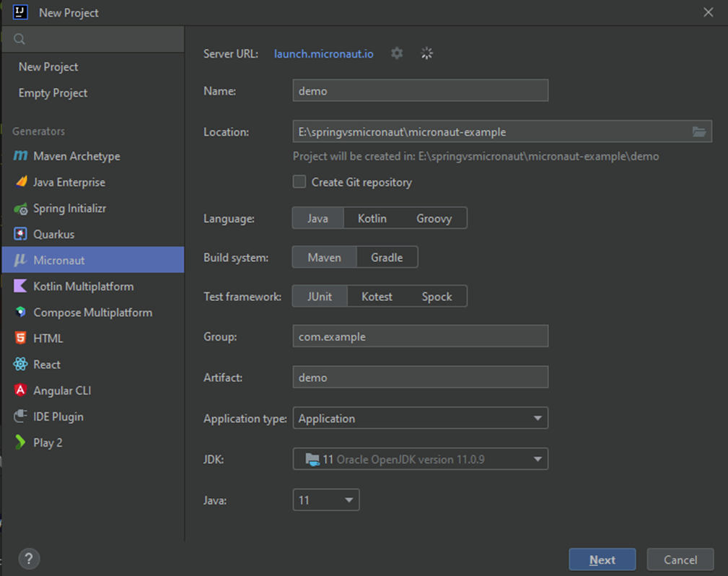Image resolution: width=728 pixels, height=576 pixels.
Task: Click the React atom icon
Action: [x=20, y=365]
